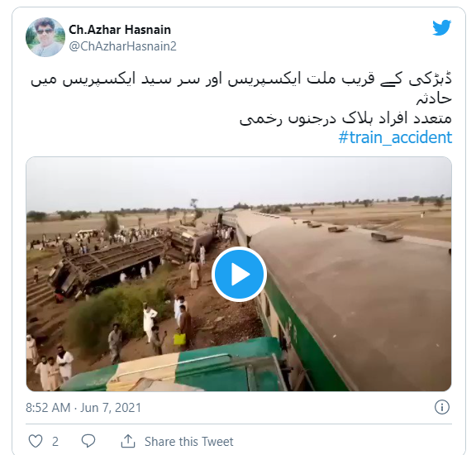Visit the @ChAzharHasnain2 handle

[122, 46]
